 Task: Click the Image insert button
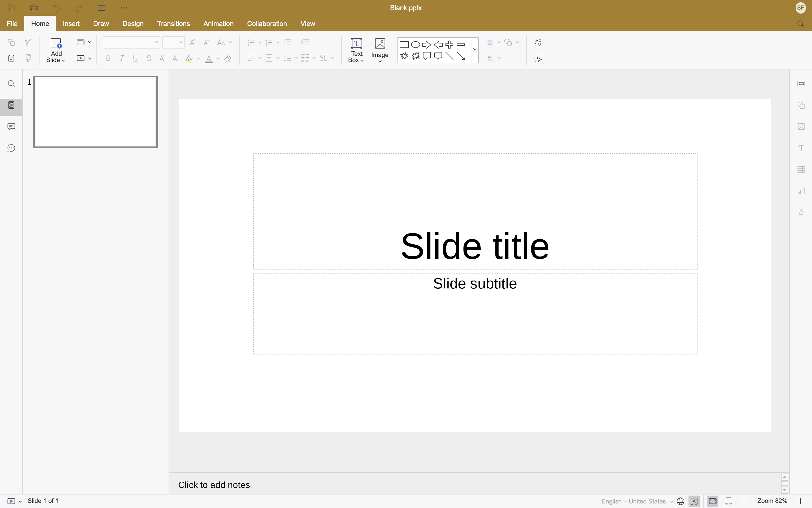tap(380, 50)
